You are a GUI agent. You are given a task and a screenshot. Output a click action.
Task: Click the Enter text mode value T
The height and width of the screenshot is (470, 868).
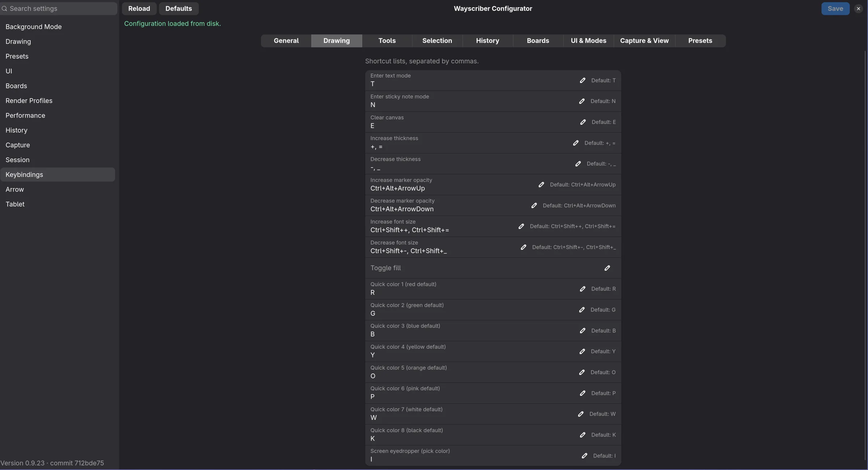click(373, 84)
